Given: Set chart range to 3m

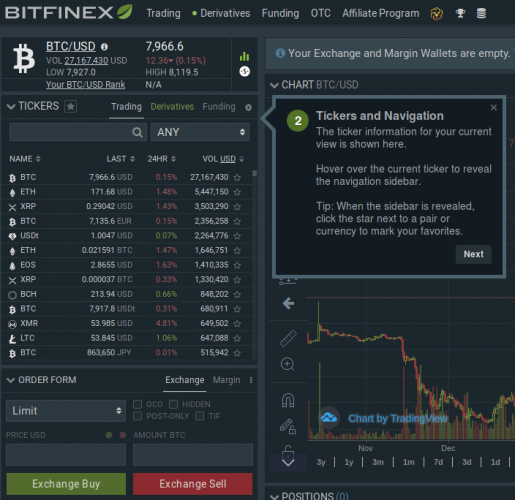Looking at the screenshot, I should tap(378, 462).
